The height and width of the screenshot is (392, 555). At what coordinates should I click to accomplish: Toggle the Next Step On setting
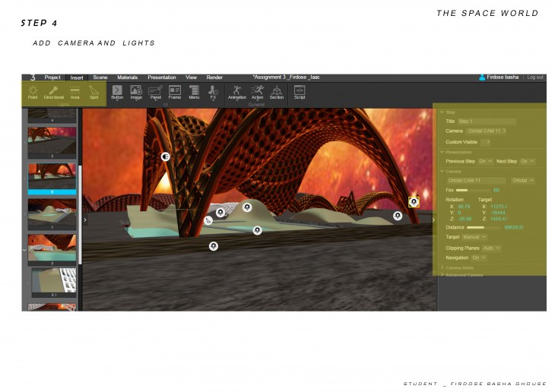click(x=527, y=161)
